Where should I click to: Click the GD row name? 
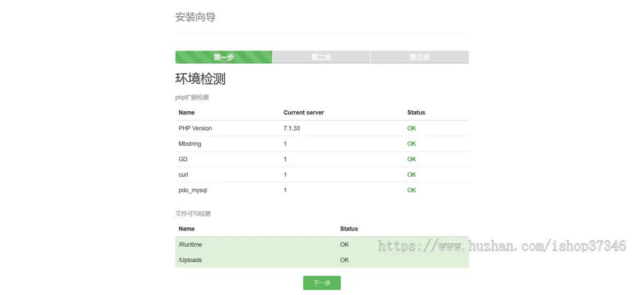tap(183, 159)
